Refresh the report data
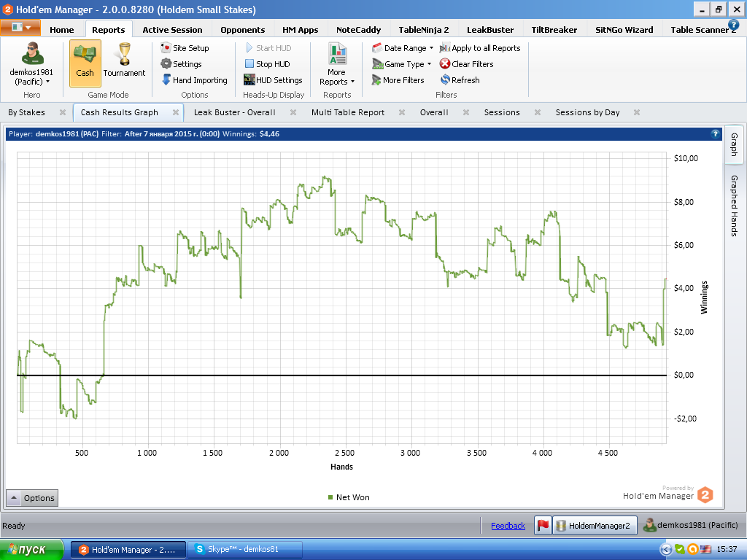The width and height of the screenshot is (747, 560). 460,80
